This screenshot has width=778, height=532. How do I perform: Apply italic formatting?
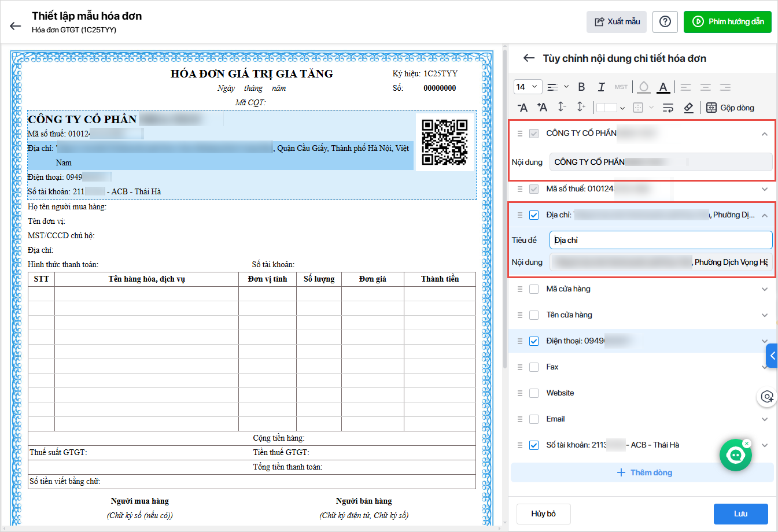click(x=601, y=87)
